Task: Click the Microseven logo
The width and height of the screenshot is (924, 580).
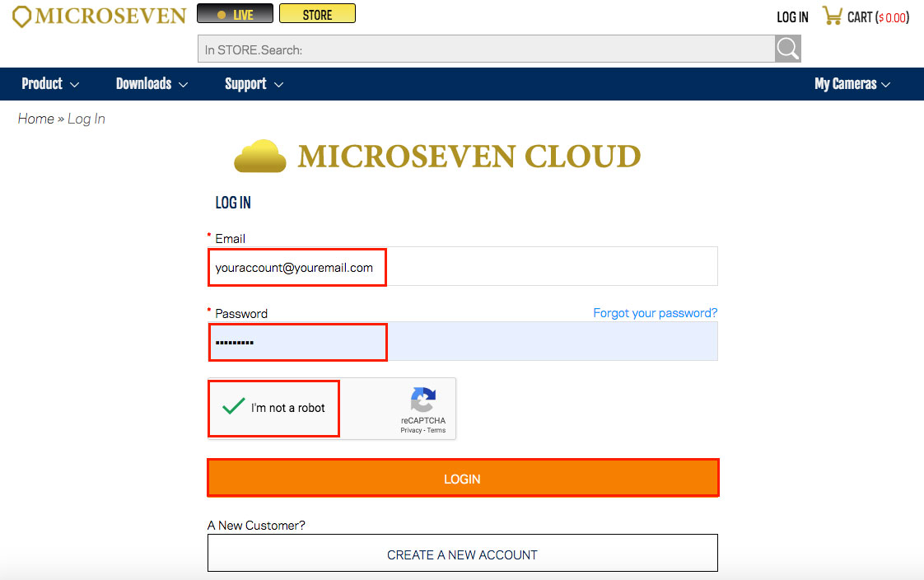Action: click(99, 16)
